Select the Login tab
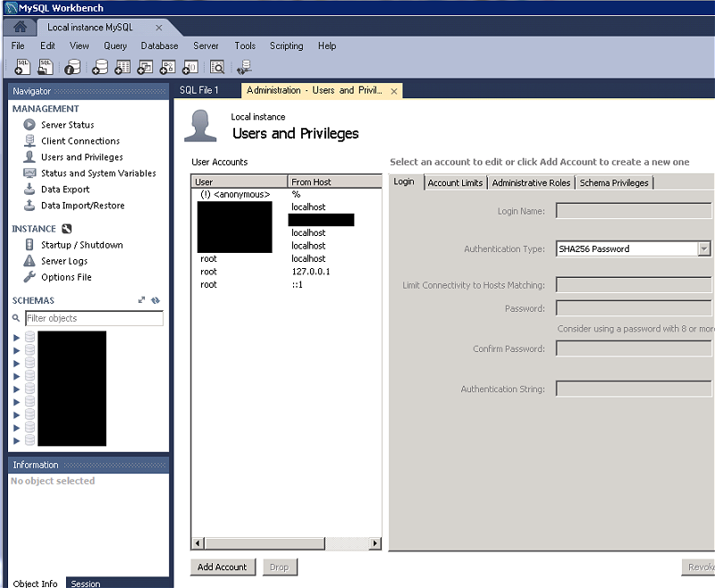Viewport: 715px width, 588px height. [404, 181]
